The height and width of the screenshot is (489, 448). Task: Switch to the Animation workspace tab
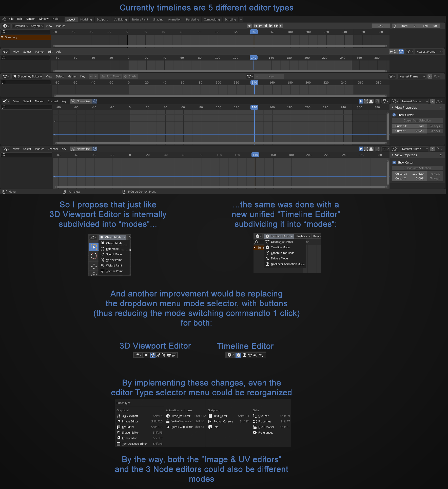pos(175,19)
